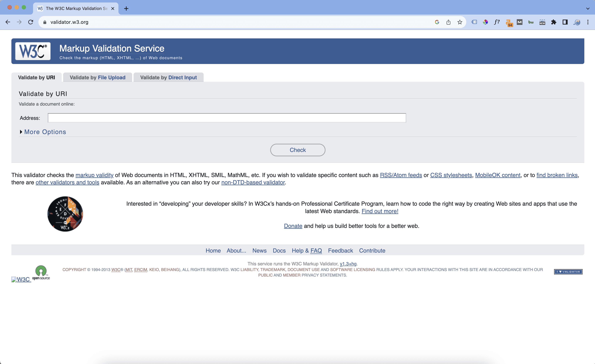Open Contribute in footer menu
The height and width of the screenshot is (364, 595).
(372, 251)
